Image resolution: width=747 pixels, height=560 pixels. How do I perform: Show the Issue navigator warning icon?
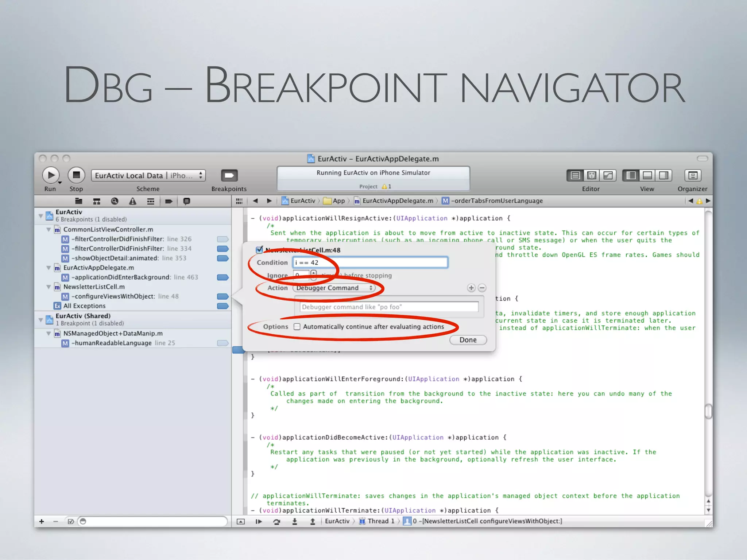[133, 201]
